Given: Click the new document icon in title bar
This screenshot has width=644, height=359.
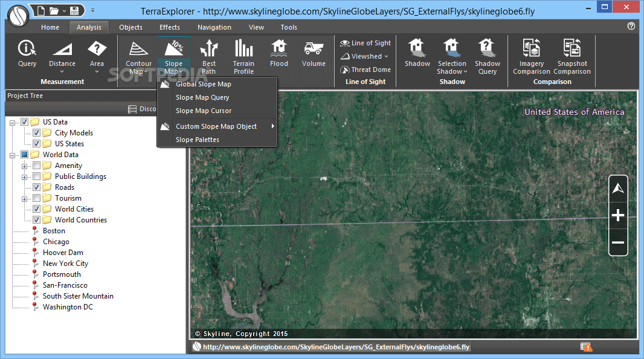Looking at the screenshot, I should pos(41,11).
